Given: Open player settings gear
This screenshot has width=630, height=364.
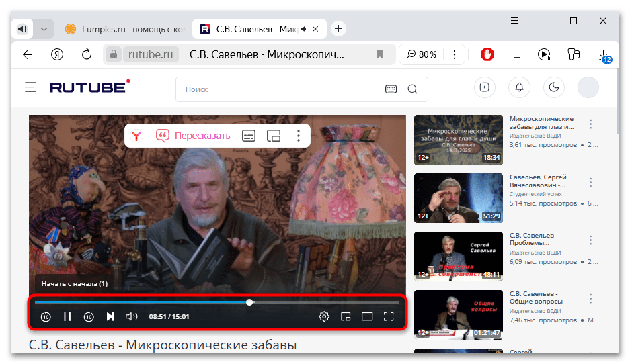Looking at the screenshot, I should pyautogui.click(x=324, y=316).
